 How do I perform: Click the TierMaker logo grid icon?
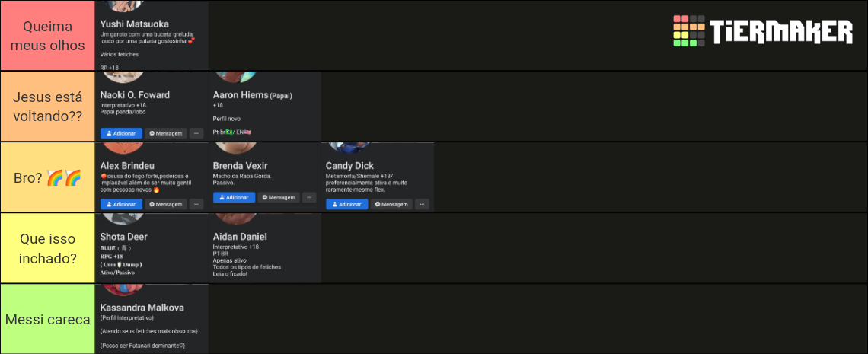(688, 31)
